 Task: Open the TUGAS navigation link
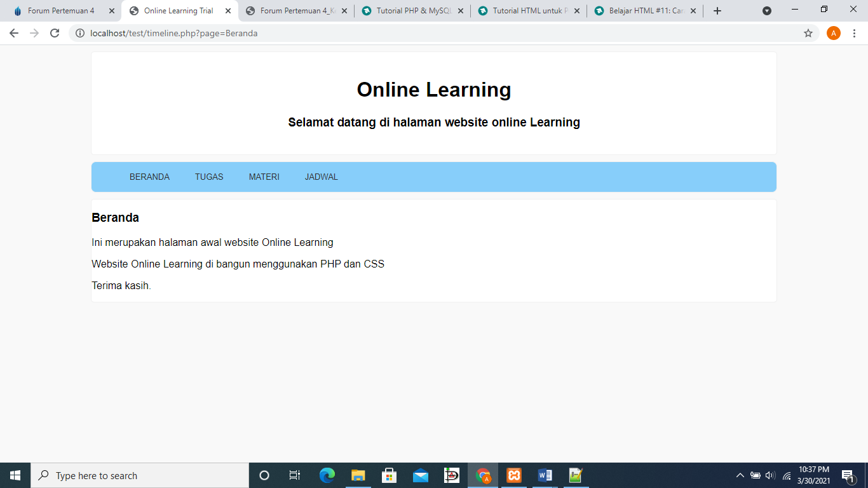click(x=209, y=177)
